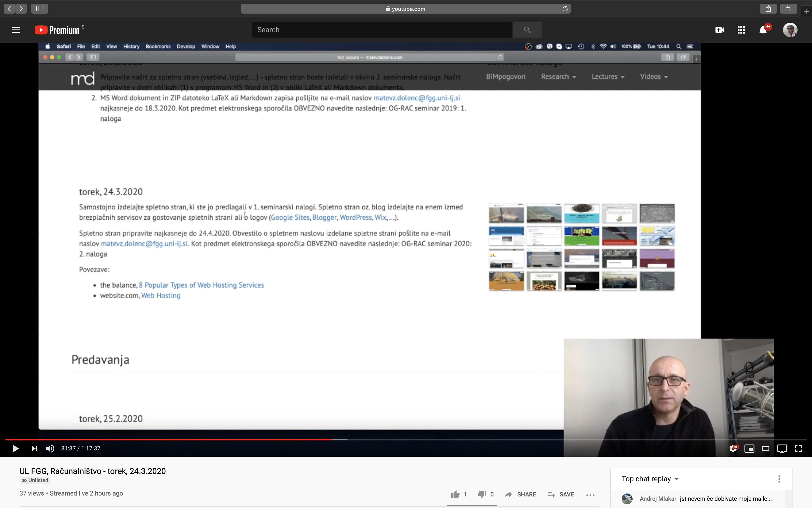The image size is (812, 508).
Task: Play the video
Action: tap(15, 448)
